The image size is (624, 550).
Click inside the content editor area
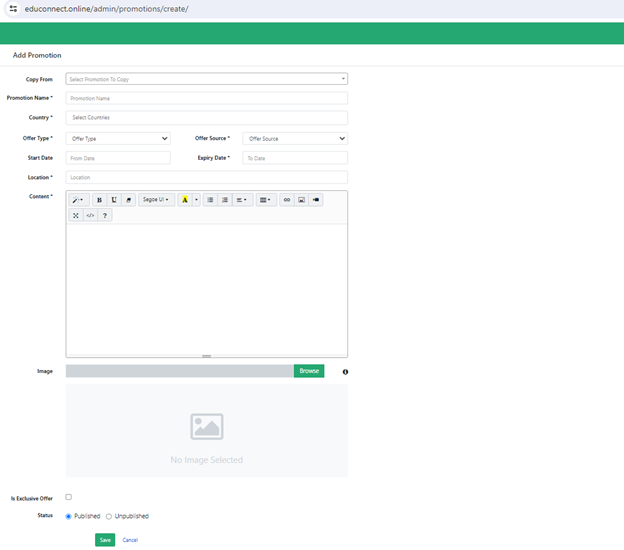point(207,289)
